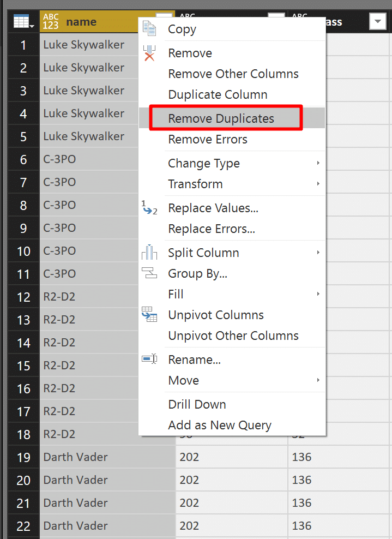Click the Copy icon in context menu

[149, 28]
